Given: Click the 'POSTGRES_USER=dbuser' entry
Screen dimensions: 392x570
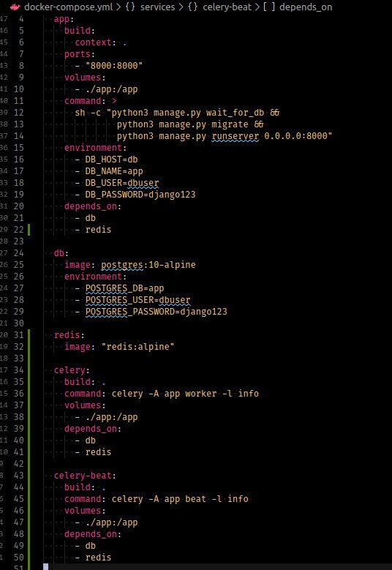Looking at the screenshot, I should [137, 299].
